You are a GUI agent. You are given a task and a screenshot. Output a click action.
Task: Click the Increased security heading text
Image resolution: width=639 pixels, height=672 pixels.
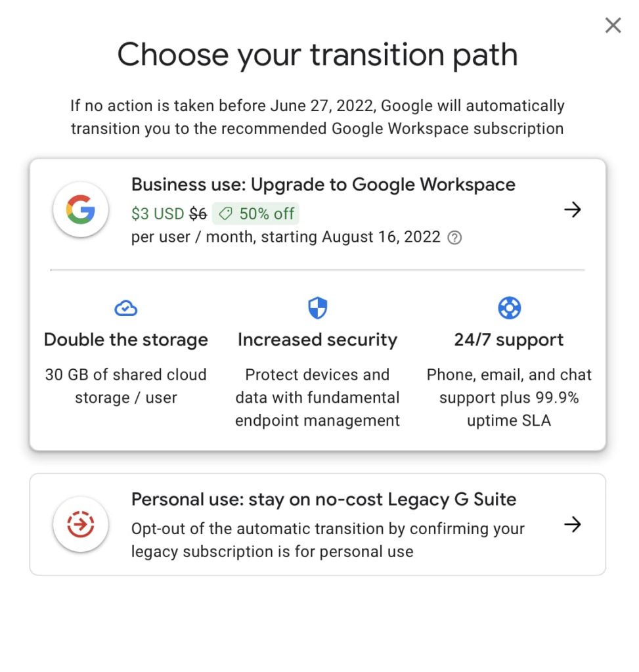point(317,340)
